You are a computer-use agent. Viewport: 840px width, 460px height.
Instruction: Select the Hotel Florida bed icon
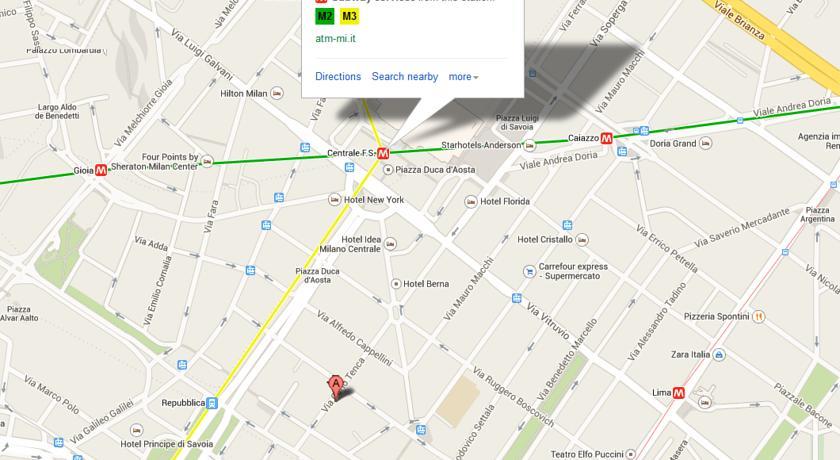pos(470,201)
